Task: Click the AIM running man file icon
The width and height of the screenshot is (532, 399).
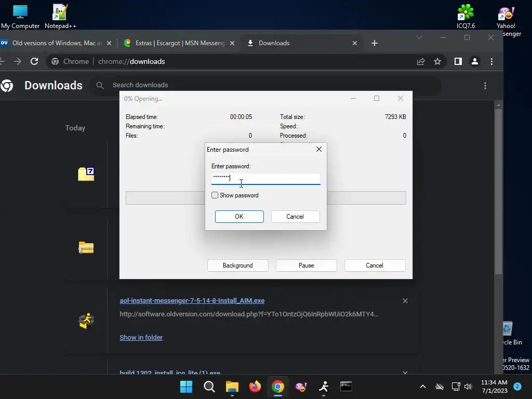Action: (86, 321)
